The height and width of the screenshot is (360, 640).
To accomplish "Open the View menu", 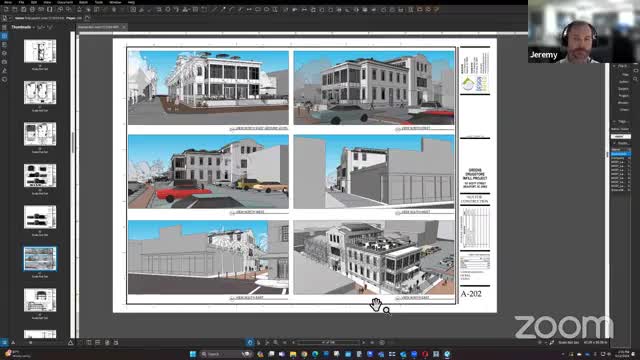I will pos(47,2).
